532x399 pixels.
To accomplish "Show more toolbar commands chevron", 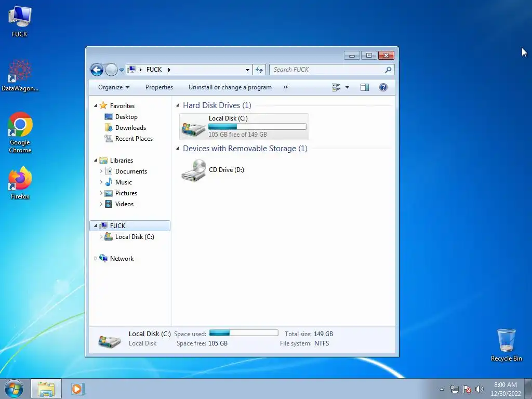I will 286,87.
